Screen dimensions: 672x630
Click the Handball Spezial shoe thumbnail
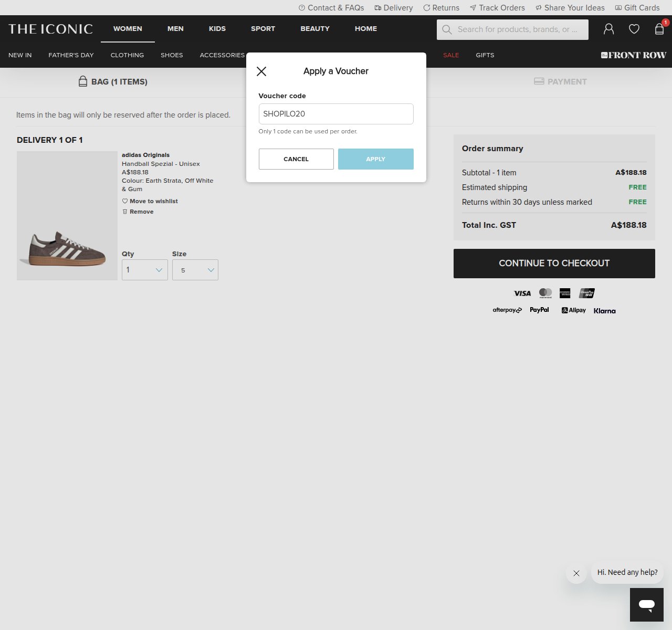[67, 216]
